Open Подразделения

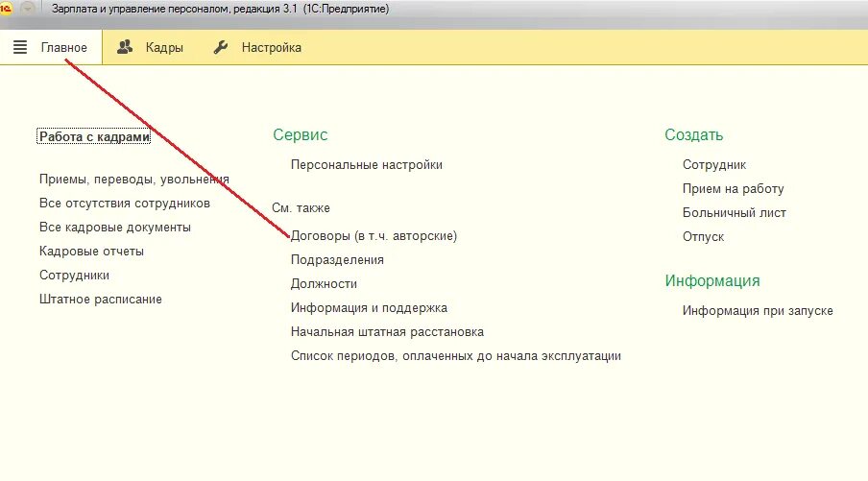click(x=337, y=259)
